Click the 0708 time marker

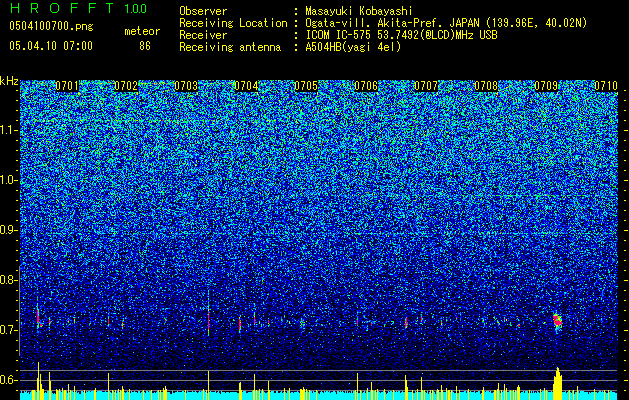pyautogui.click(x=486, y=86)
